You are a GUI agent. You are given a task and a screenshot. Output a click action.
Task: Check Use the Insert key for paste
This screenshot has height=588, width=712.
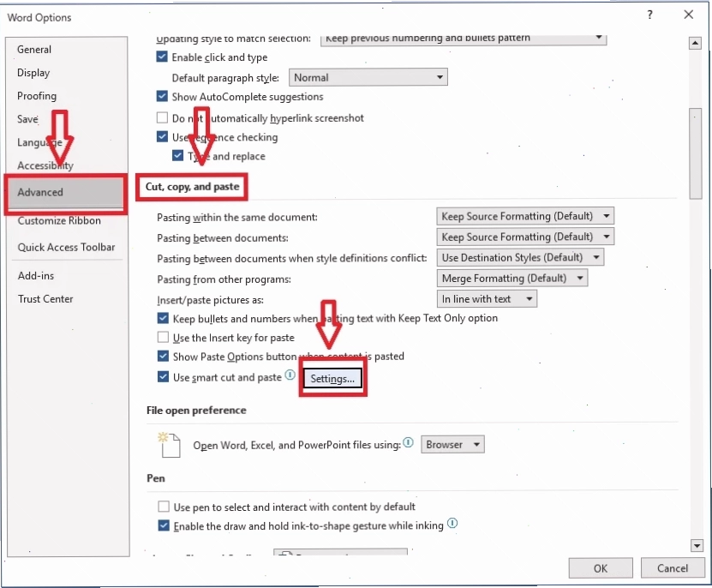click(163, 337)
